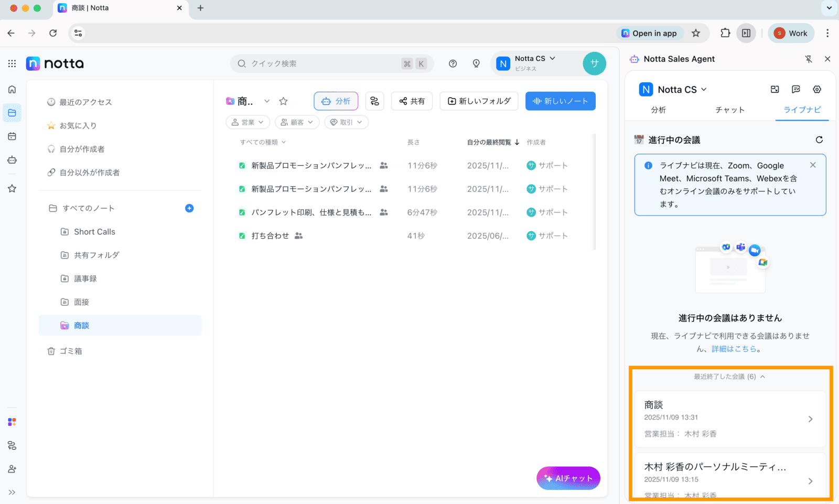
Task: Open the 詳細はこちら link
Action: pos(734,349)
